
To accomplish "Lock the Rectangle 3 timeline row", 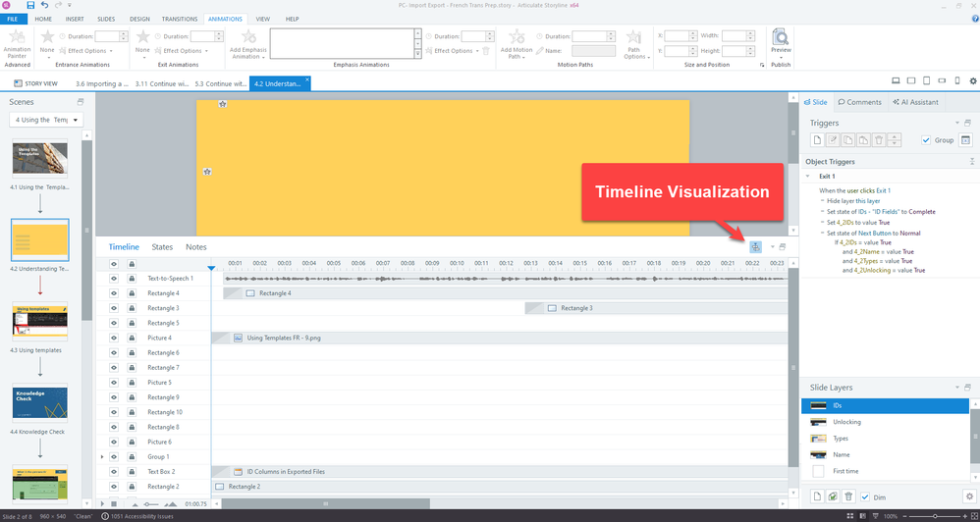I will pyautogui.click(x=132, y=308).
